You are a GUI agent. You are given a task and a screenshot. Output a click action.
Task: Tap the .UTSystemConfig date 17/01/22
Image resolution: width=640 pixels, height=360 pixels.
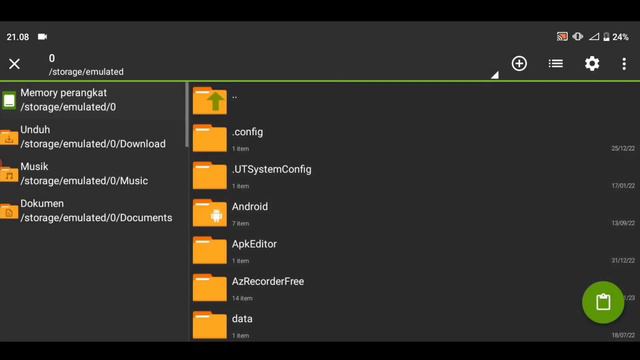click(x=623, y=186)
